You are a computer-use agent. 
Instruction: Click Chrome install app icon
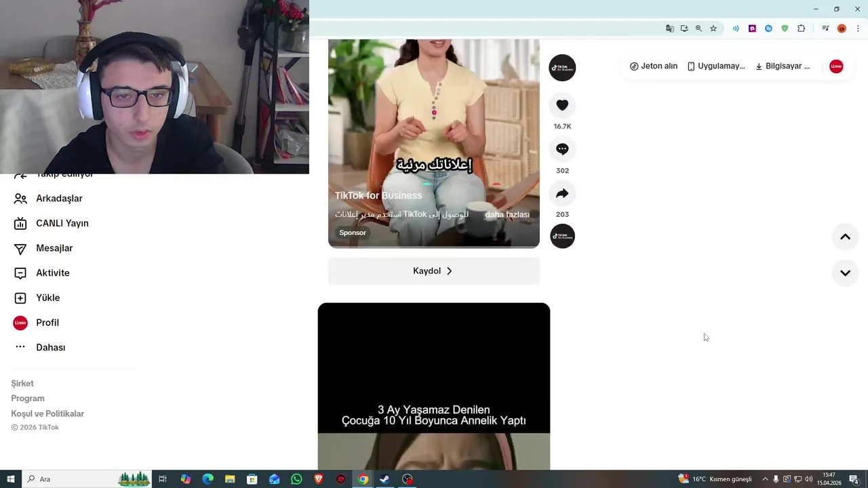pos(684,28)
